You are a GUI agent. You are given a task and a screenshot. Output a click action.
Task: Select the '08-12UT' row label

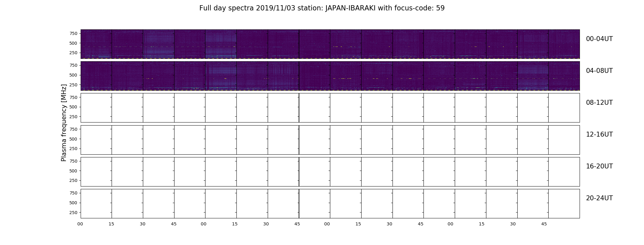pos(599,103)
